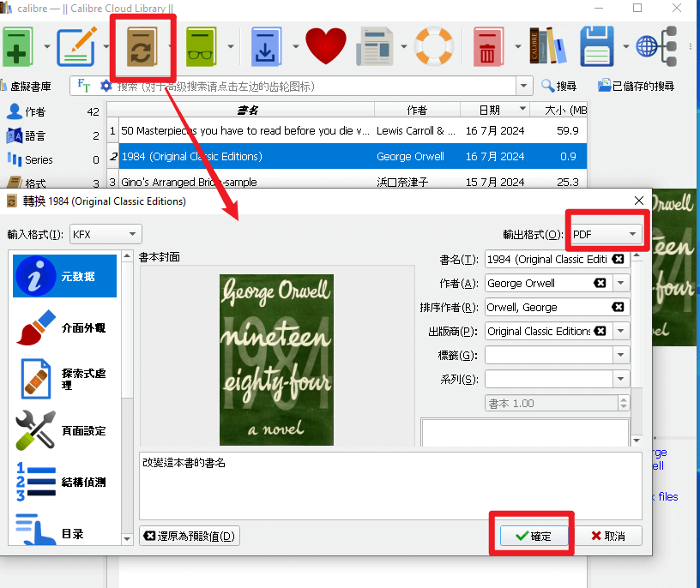700x588 pixels.
Task: Click the red heart Donate icon
Action: 326,45
